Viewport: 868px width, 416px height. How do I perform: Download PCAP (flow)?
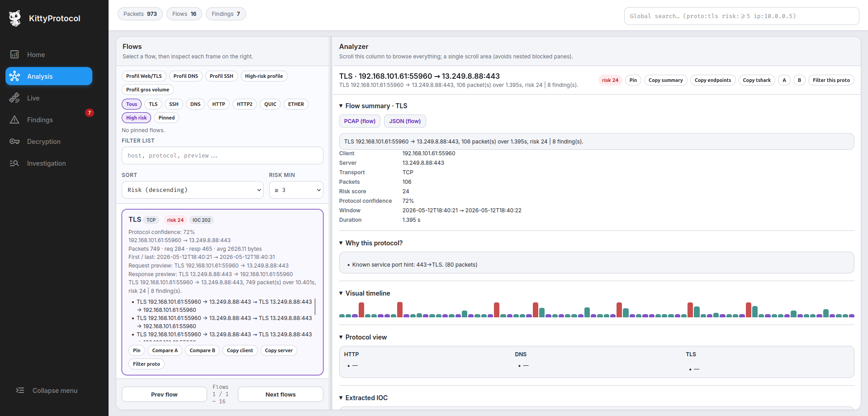pos(360,121)
